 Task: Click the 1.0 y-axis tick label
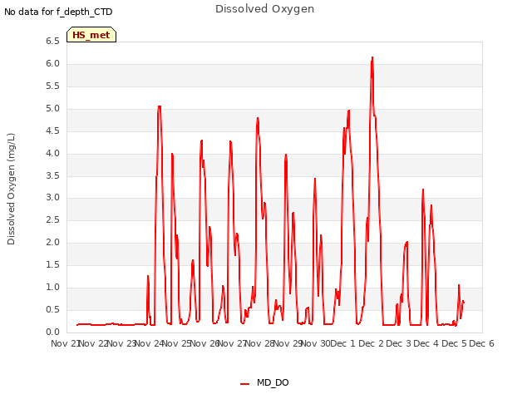pos(52,287)
